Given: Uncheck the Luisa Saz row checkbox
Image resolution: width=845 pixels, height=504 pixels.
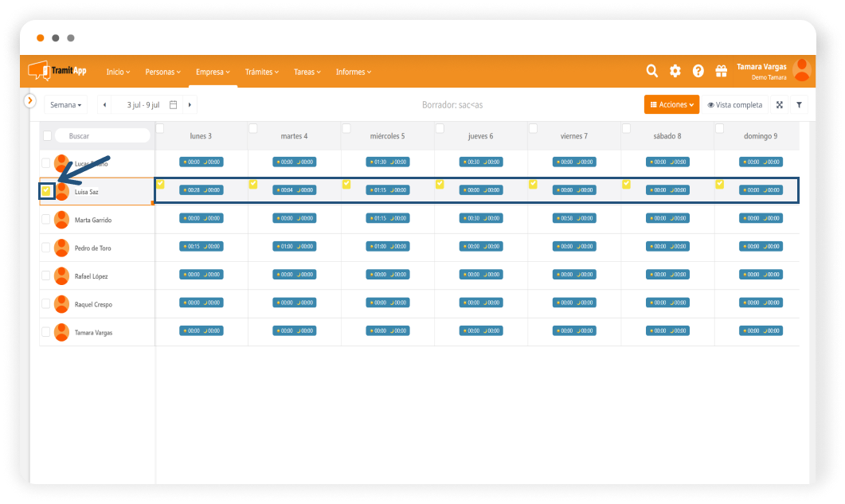Looking at the screenshot, I should pyautogui.click(x=46, y=191).
